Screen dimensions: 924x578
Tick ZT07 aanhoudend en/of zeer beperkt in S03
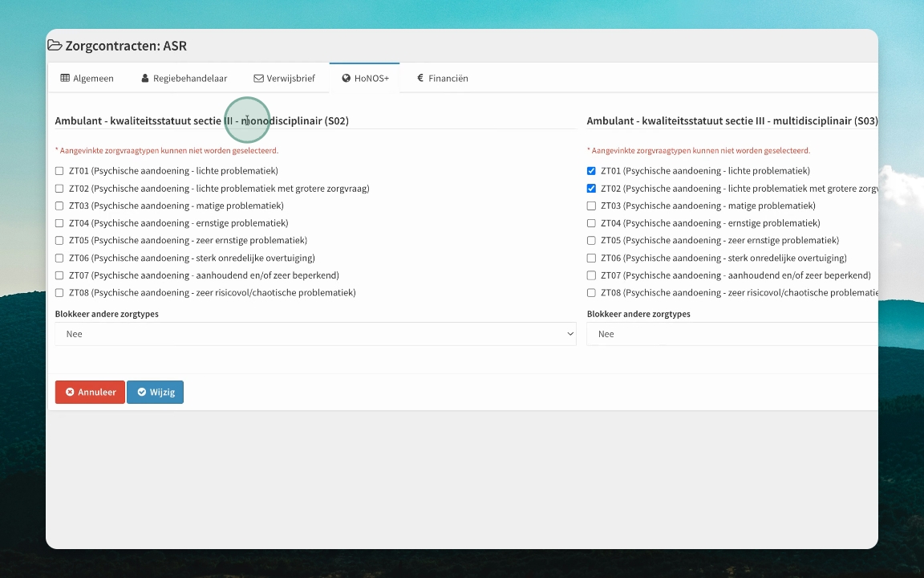[x=591, y=275]
